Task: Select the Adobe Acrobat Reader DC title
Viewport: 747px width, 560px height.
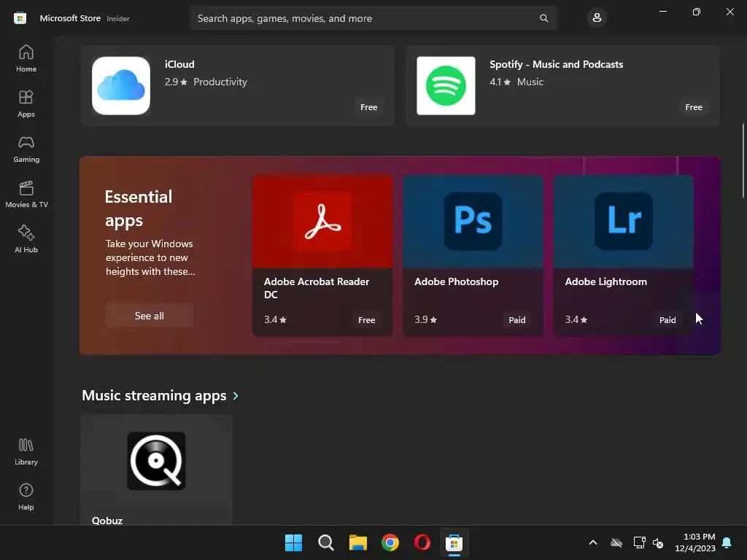Action: point(317,288)
